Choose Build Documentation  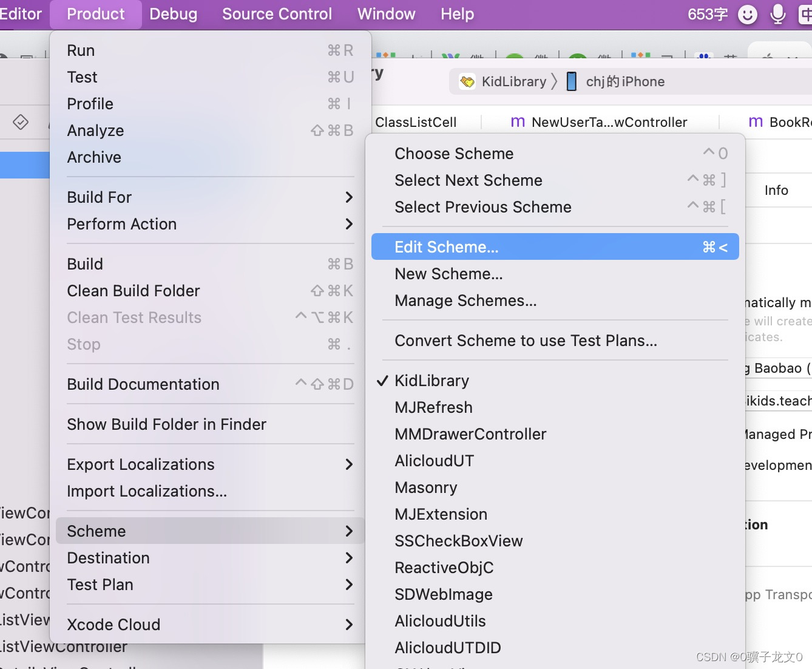click(210, 384)
